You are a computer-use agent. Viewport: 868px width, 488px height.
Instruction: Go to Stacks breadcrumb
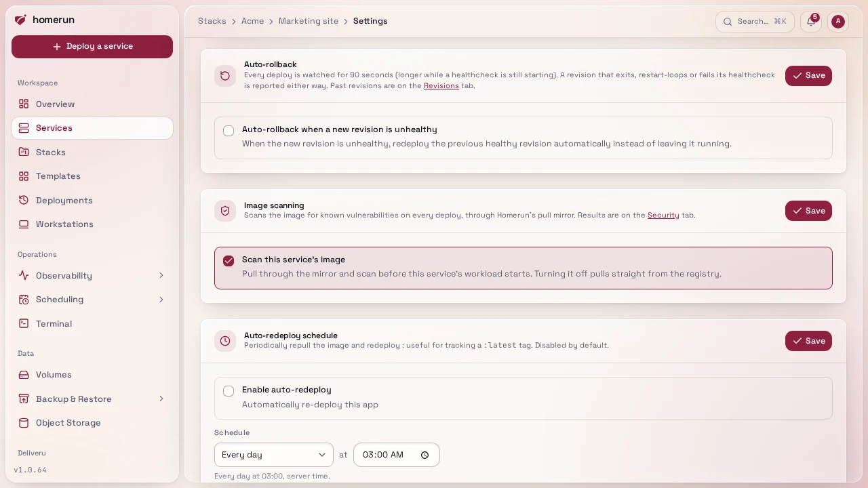coord(212,21)
